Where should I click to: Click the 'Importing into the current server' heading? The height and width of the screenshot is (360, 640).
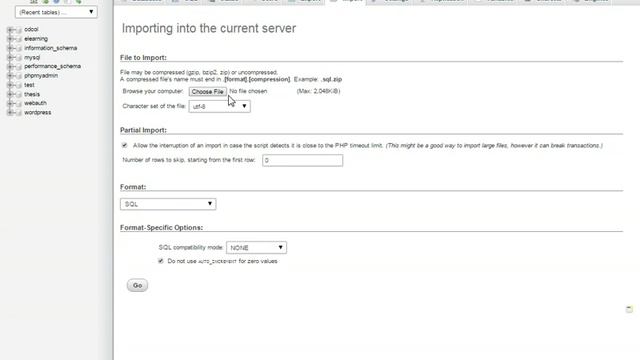click(x=209, y=29)
